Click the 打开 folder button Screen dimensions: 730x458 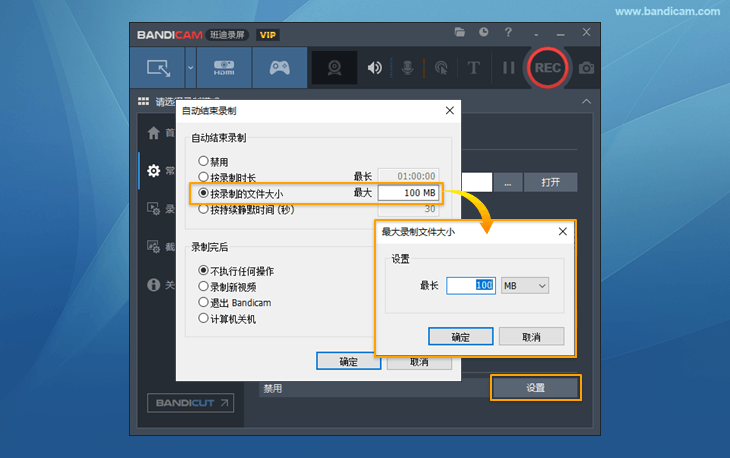pyautogui.click(x=550, y=182)
